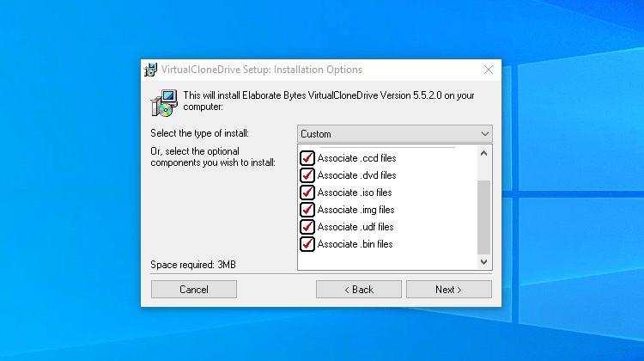Screen dimensions: 644x361
Task: Click the 'Associate .iso files' label text
Action: (x=355, y=193)
